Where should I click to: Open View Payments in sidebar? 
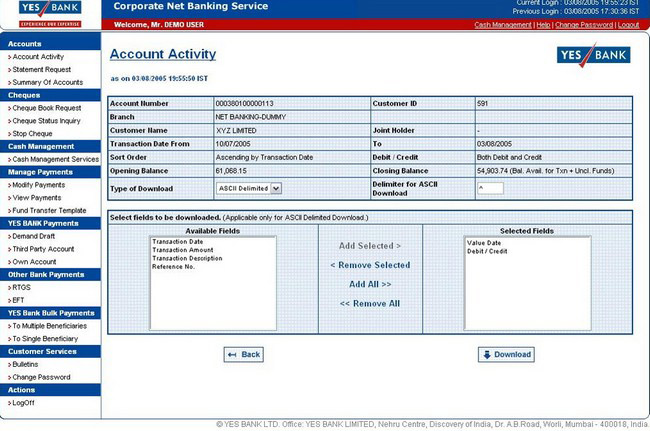(x=36, y=198)
